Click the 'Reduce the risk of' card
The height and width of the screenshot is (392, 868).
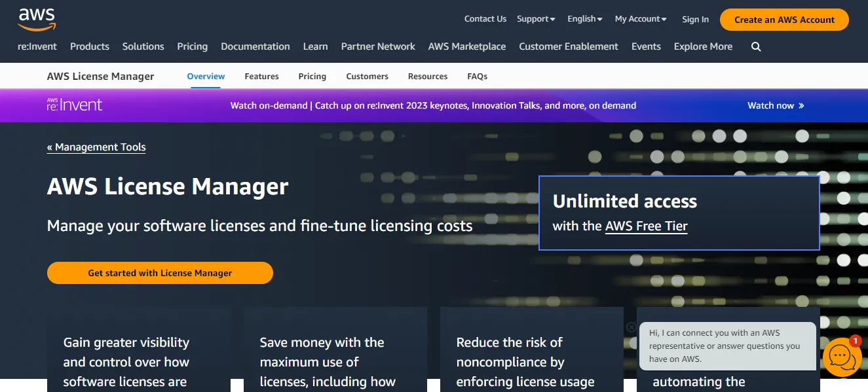pos(532,349)
